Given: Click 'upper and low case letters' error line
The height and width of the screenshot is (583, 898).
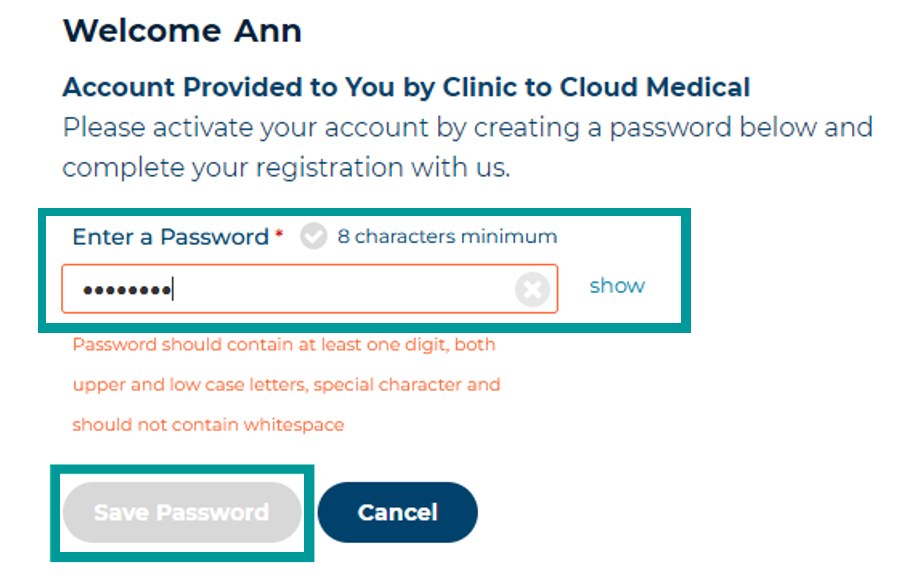Looking at the screenshot, I should coord(286,384).
